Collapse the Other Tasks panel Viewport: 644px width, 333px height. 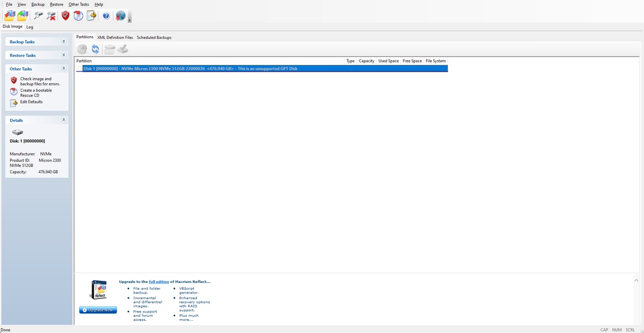click(x=64, y=69)
